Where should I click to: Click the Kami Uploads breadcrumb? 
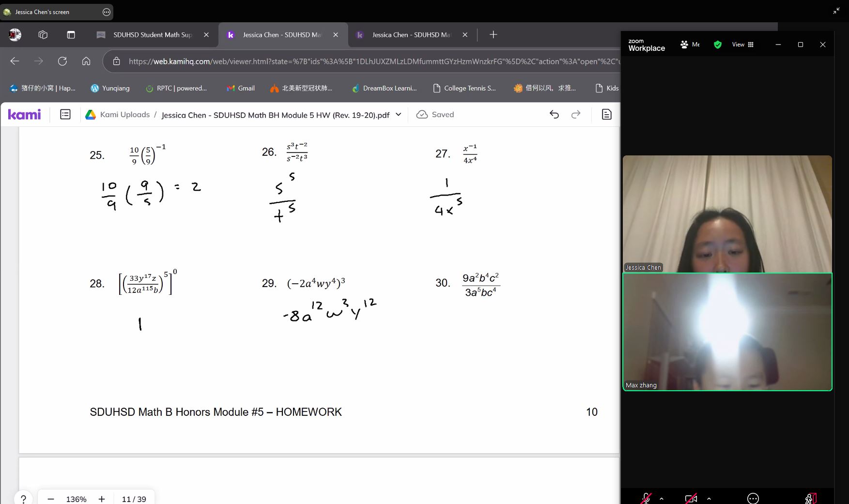click(x=125, y=115)
